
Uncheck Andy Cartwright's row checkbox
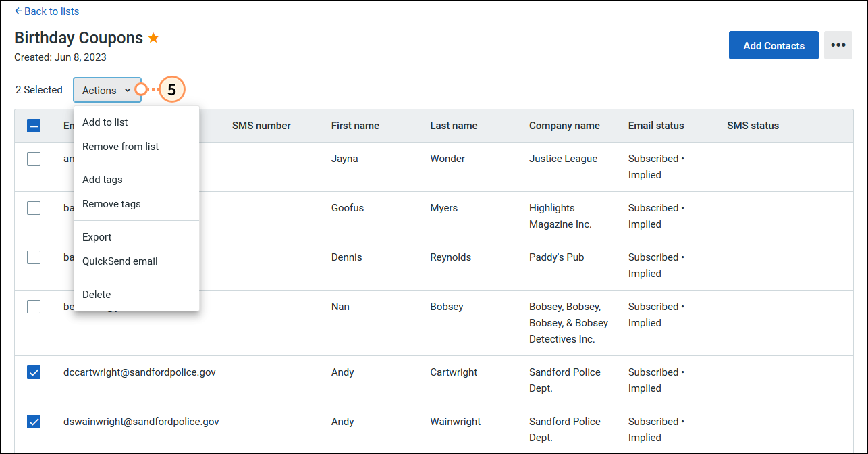tap(34, 372)
